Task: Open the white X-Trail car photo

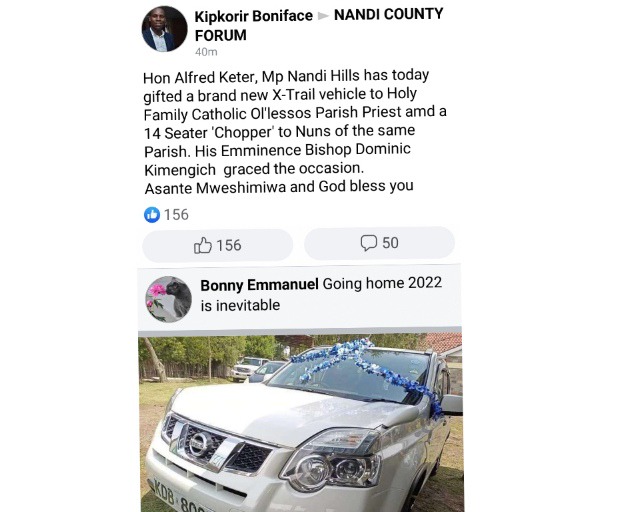Action: click(x=300, y=423)
